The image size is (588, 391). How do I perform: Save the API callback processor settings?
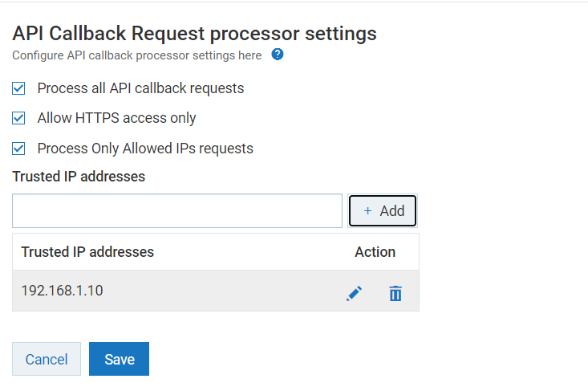119,359
